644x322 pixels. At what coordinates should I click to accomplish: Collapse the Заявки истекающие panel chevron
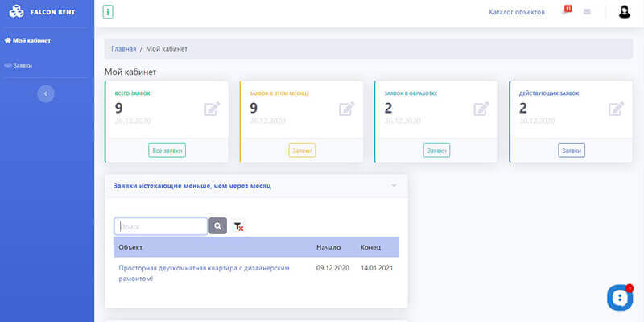[394, 186]
